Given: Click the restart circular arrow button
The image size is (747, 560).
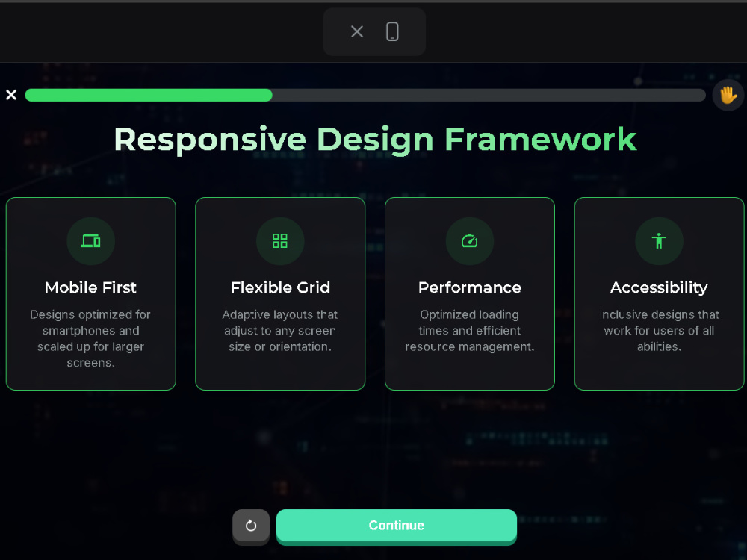Looking at the screenshot, I should pos(251,526).
